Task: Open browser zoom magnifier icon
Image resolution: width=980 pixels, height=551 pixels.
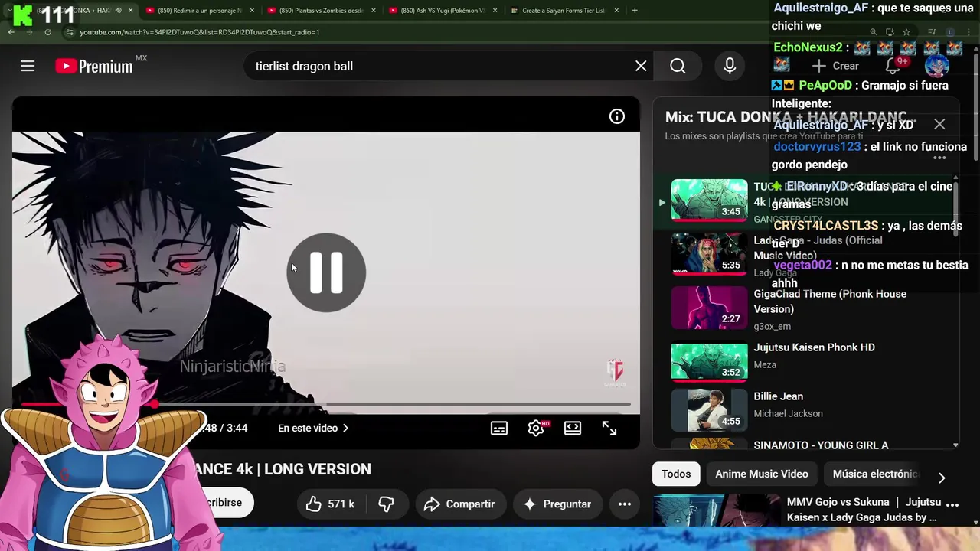Action: (873, 32)
